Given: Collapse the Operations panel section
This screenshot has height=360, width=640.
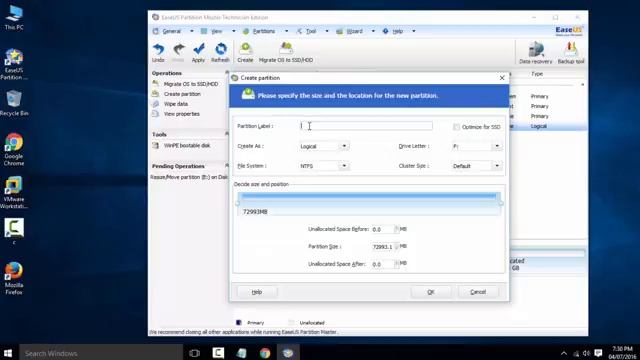Looking at the screenshot, I should pos(227,73).
